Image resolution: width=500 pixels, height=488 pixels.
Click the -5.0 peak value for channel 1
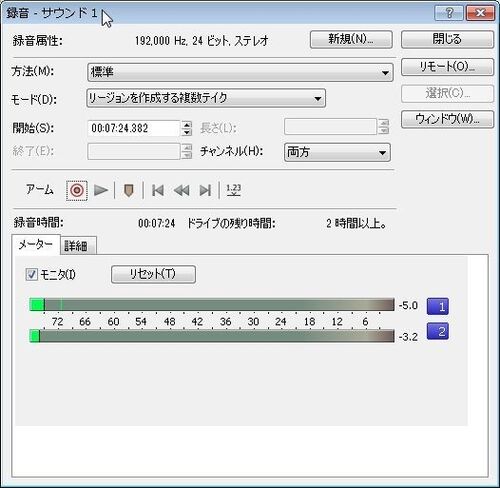click(408, 305)
